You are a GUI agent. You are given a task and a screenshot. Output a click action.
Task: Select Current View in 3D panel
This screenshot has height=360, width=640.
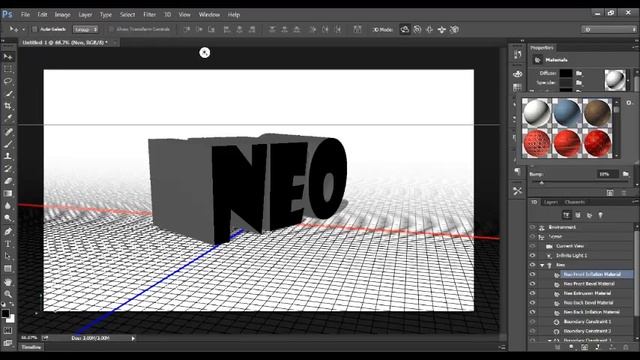pyautogui.click(x=570, y=246)
